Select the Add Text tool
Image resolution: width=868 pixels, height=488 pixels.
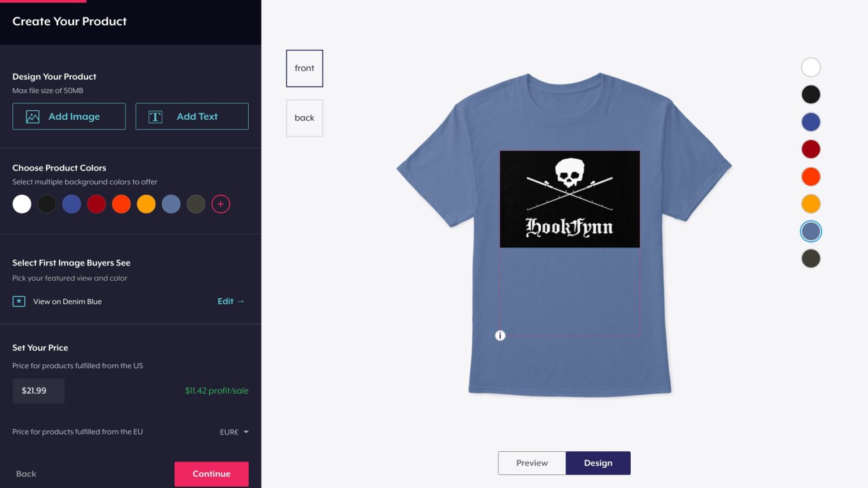point(192,116)
